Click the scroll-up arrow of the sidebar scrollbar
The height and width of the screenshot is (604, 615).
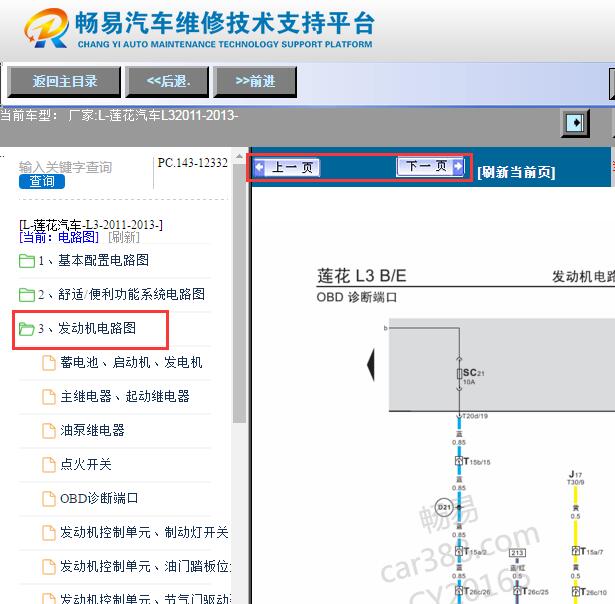(x=239, y=157)
